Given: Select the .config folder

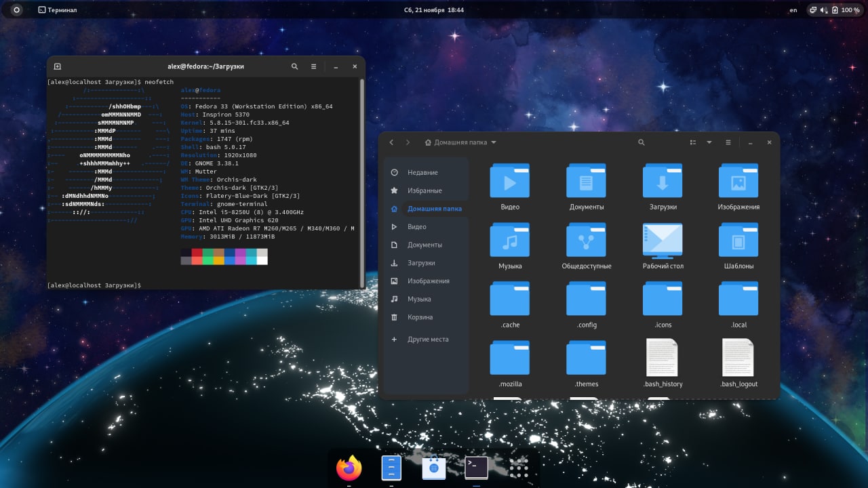Looking at the screenshot, I should click(x=587, y=299).
